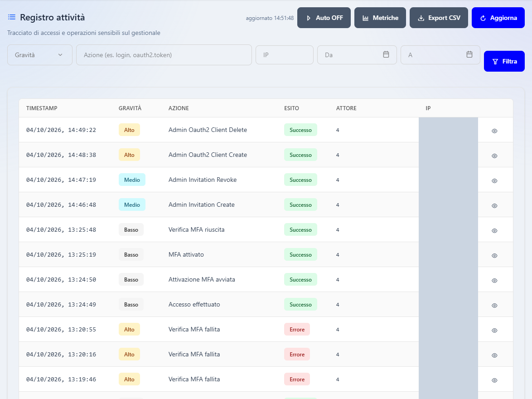Open the calendar picker in the A field
The height and width of the screenshot is (399, 532).
(469, 54)
